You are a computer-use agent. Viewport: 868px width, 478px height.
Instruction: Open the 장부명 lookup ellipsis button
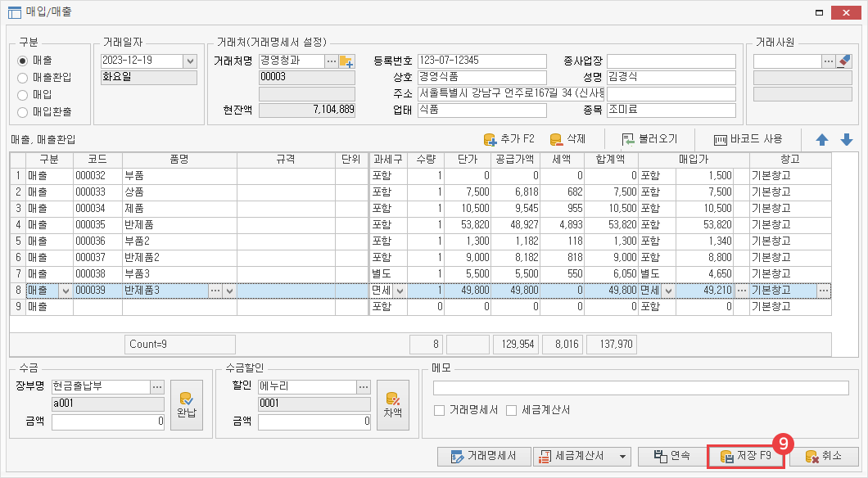click(157, 386)
